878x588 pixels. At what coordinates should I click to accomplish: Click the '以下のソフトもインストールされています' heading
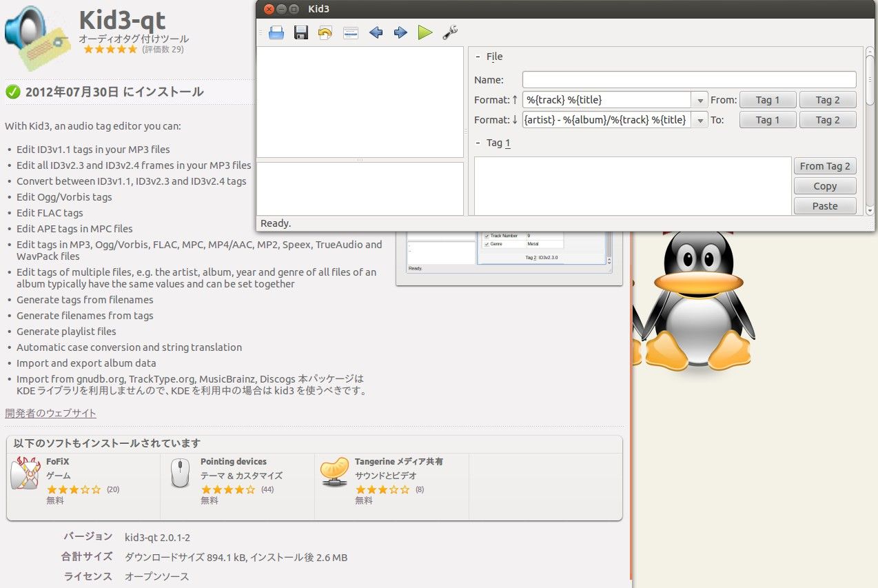(x=107, y=443)
